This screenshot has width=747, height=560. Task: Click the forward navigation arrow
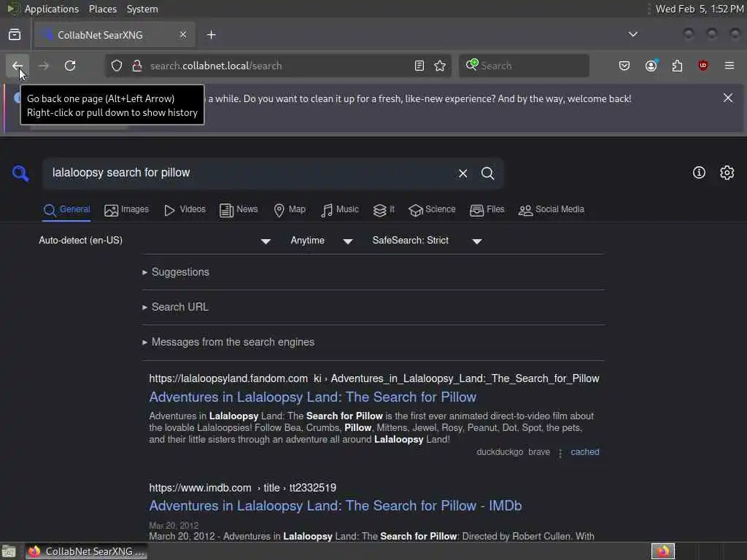pos(43,66)
